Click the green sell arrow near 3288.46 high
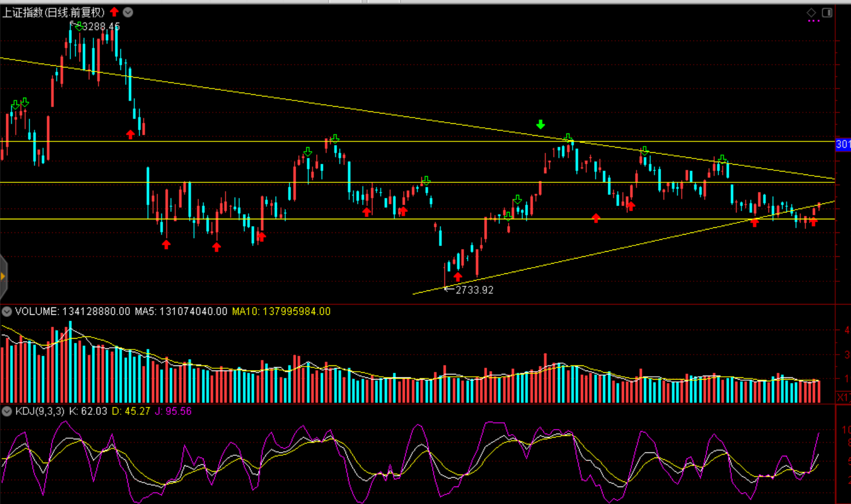This screenshot has width=851, height=504. (x=78, y=26)
